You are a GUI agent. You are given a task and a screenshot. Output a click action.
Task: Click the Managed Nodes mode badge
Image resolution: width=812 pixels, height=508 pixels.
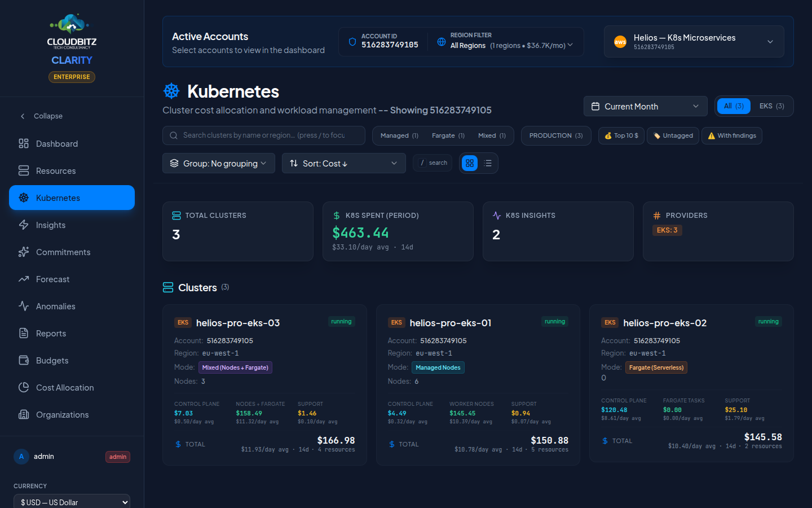(x=438, y=367)
